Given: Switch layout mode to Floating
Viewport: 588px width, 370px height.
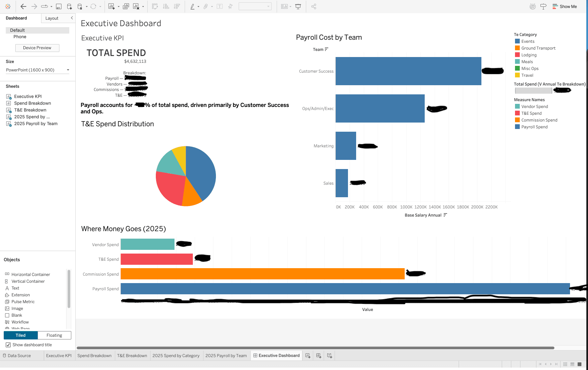Looking at the screenshot, I should 54,335.
